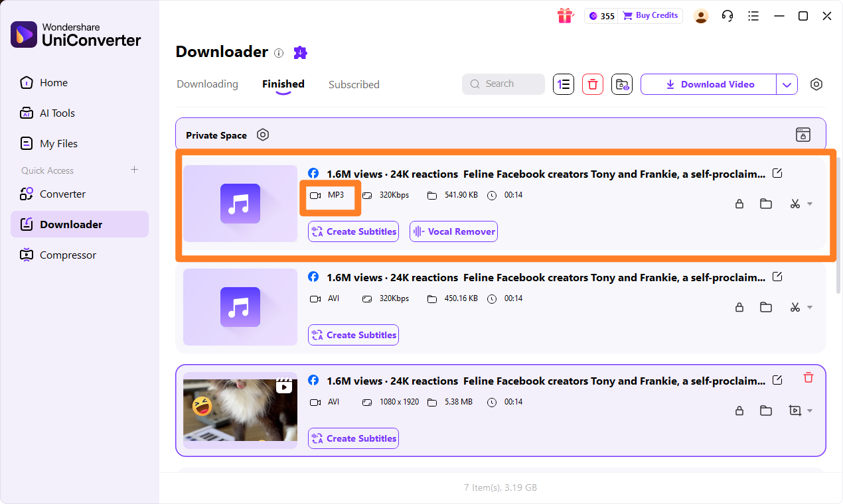Click the scissors trim icon on MP3 file
The image size is (843, 504).
click(795, 204)
